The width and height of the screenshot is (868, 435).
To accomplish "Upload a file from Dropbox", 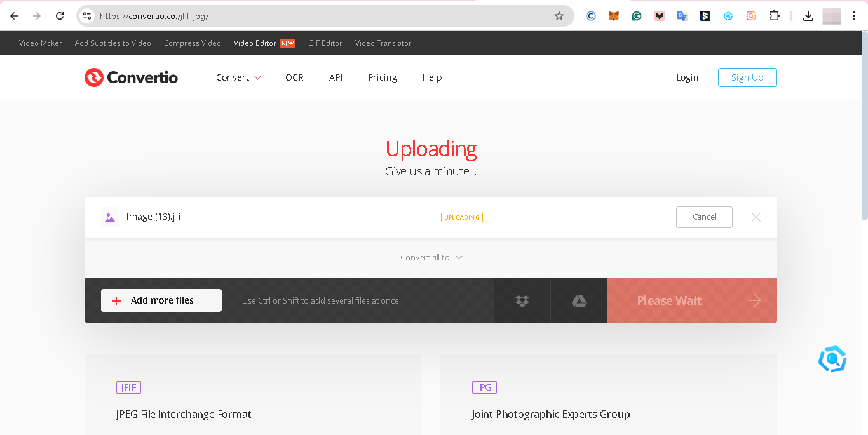I will pyautogui.click(x=522, y=300).
